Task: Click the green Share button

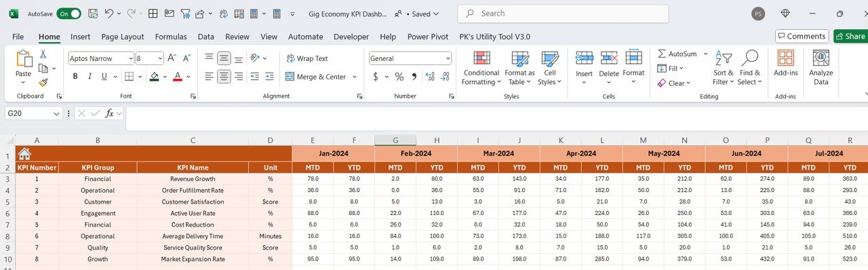Action: tap(850, 37)
